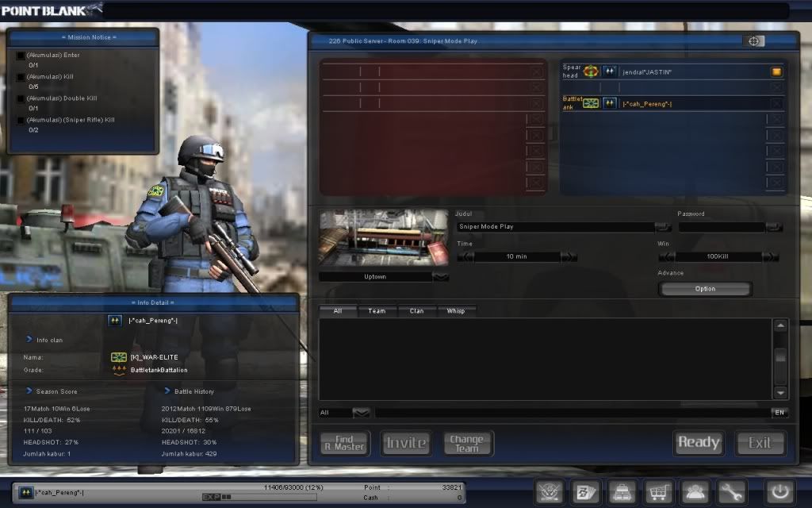
Task: Open the community friends icon
Action: 695,492
